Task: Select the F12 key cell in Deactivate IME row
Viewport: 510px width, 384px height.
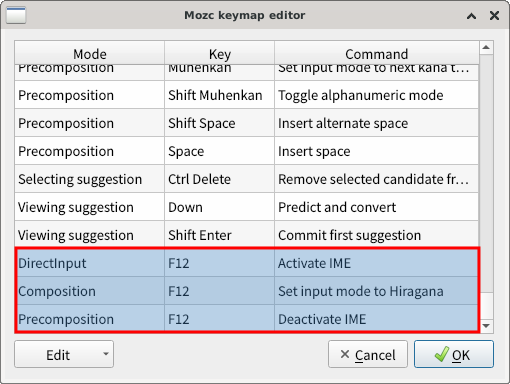Action: (219, 318)
